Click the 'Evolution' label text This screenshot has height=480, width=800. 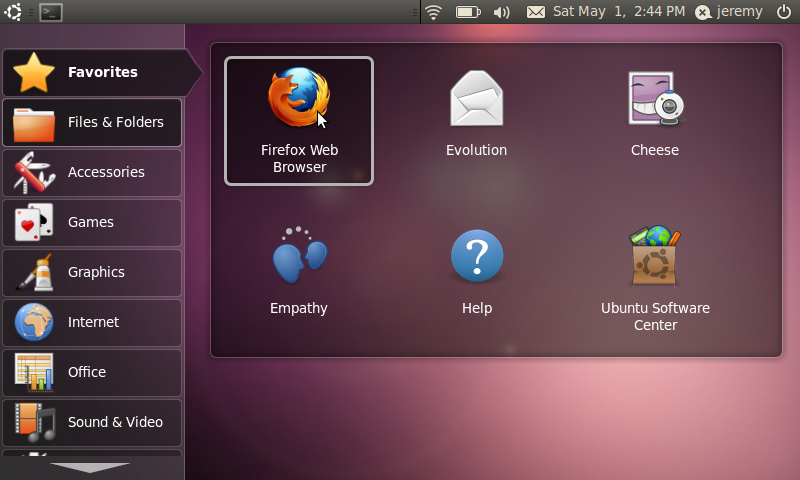pyautogui.click(x=477, y=150)
